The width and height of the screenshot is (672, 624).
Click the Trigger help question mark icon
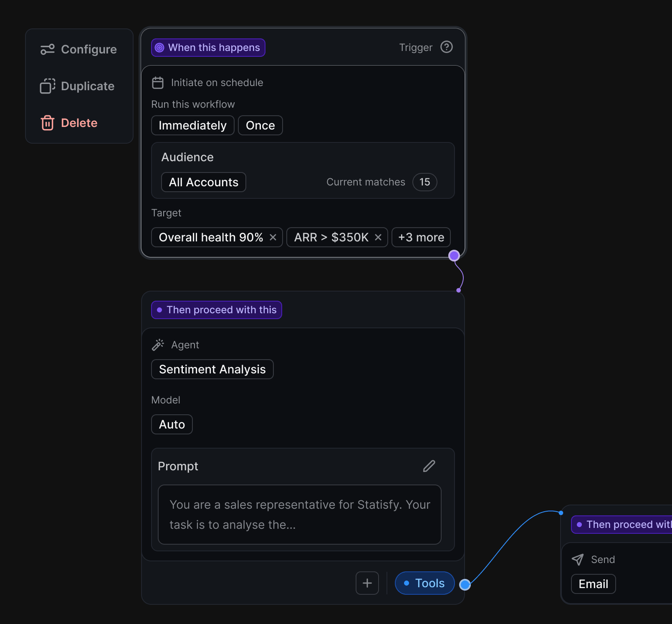coord(447,47)
